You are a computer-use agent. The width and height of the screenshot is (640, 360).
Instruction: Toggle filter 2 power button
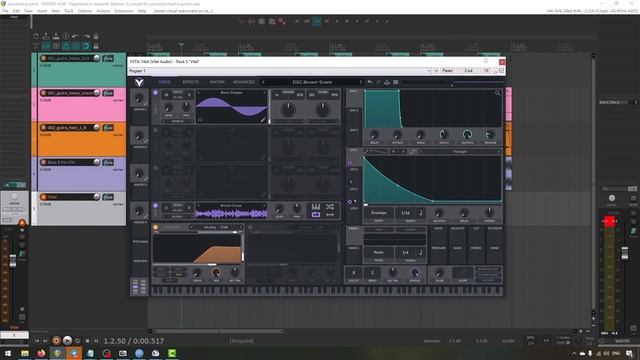coord(250,227)
